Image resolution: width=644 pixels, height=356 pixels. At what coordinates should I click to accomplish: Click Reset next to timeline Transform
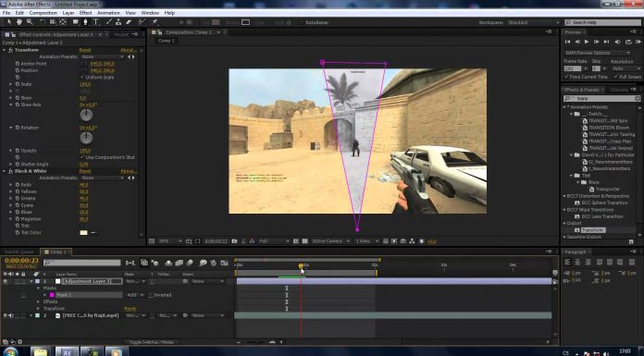click(130, 308)
